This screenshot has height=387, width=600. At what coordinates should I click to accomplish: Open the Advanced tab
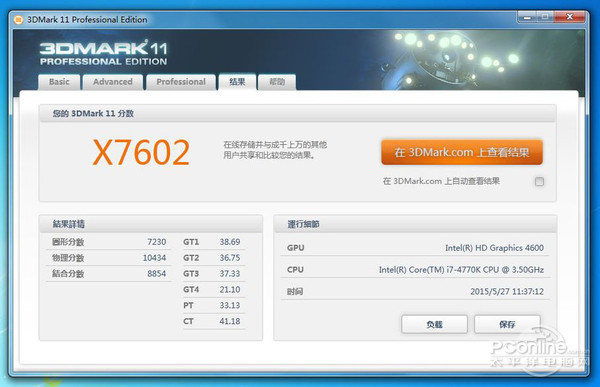coord(113,82)
